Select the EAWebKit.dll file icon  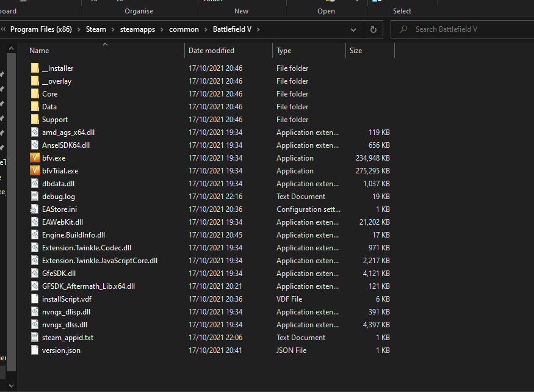35,222
